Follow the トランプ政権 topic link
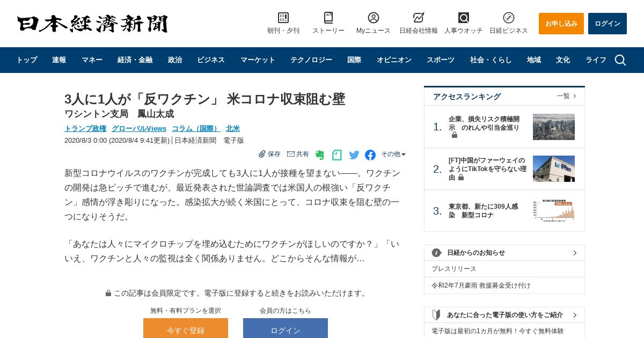Screen dimensions: 644x338 (85, 128)
